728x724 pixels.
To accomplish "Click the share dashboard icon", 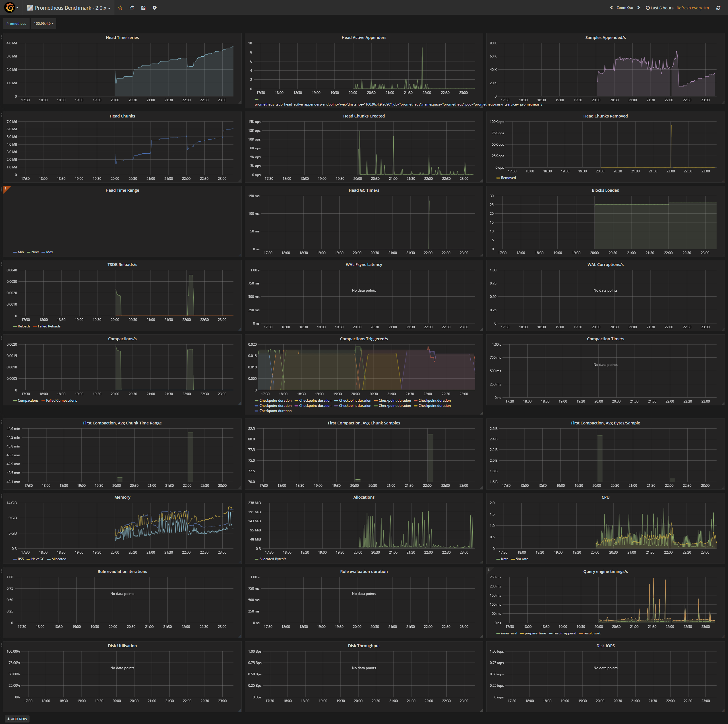I will [x=132, y=7].
